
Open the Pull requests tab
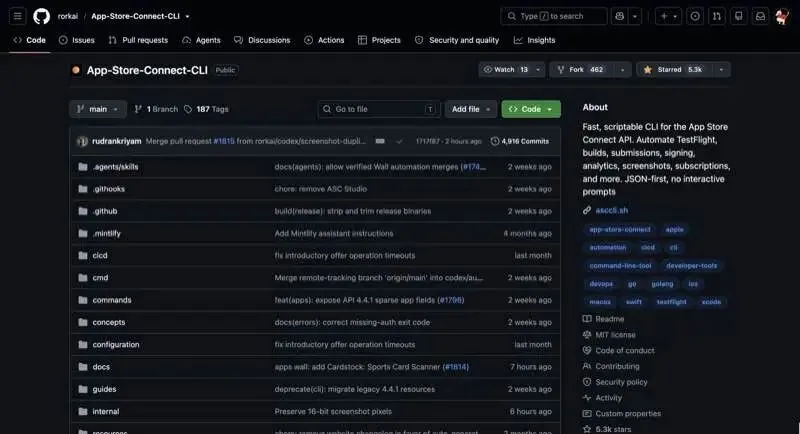[x=138, y=40]
